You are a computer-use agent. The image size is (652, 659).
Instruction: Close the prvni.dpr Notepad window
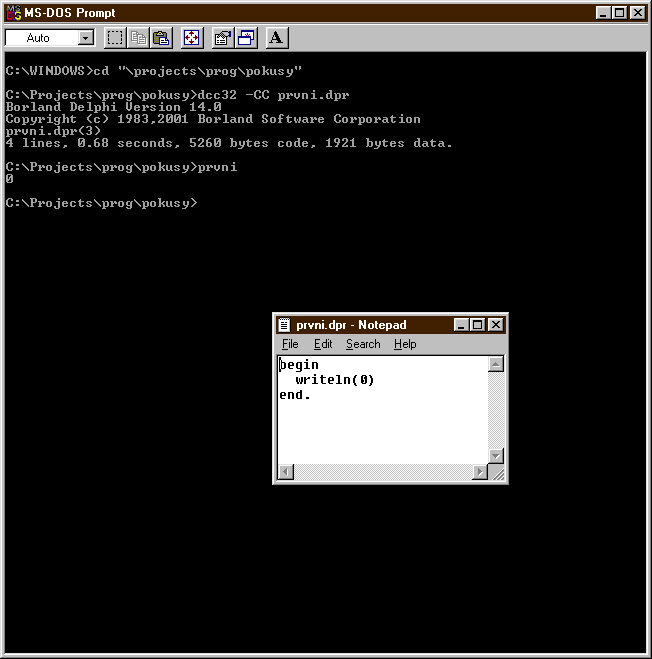(496, 325)
